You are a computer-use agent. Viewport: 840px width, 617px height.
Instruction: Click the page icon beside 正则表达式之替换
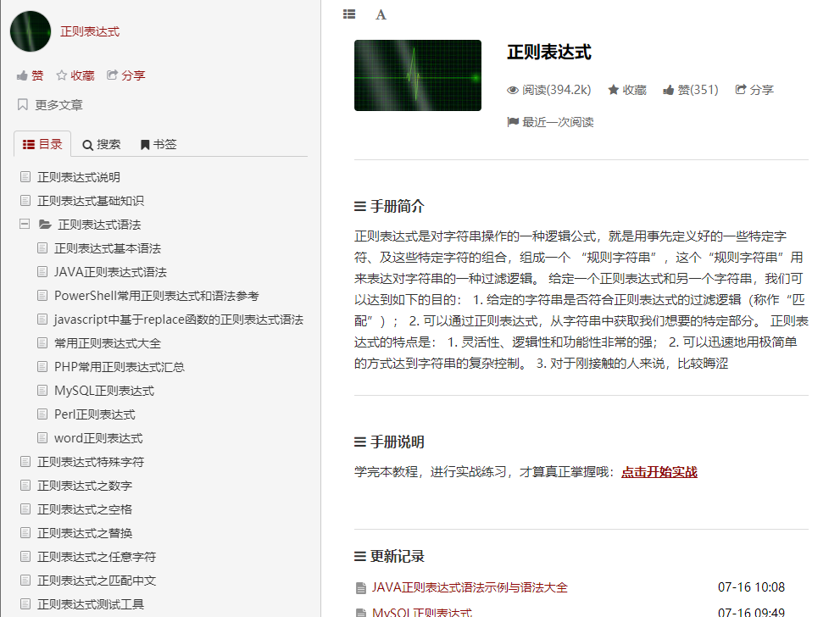[25, 532]
